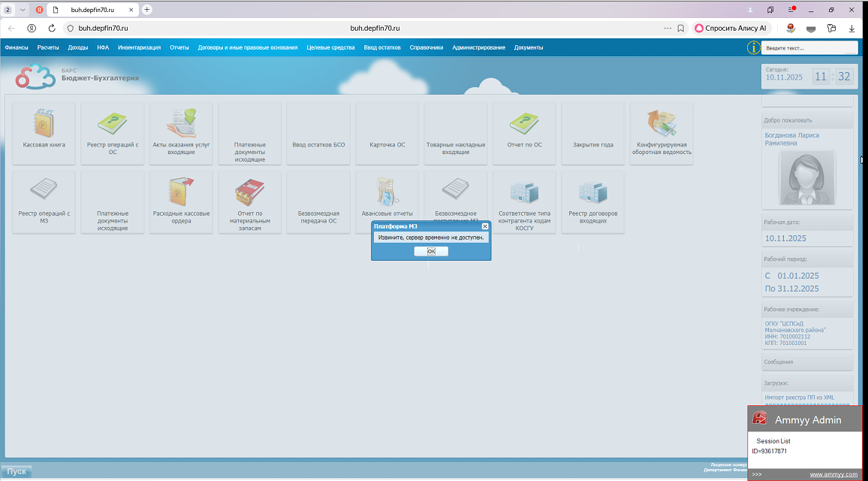Click the Ammyy Admin logo icon
This screenshot has width=868, height=481.
(760, 419)
